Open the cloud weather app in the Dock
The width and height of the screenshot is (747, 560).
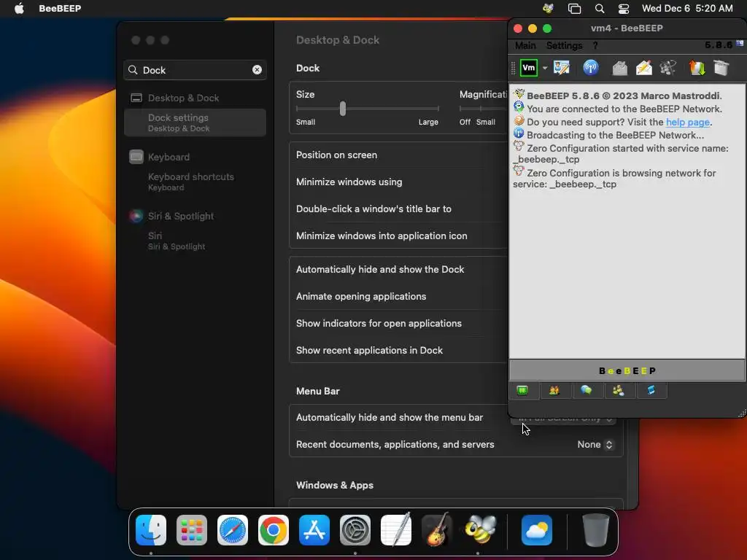click(537, 530)
